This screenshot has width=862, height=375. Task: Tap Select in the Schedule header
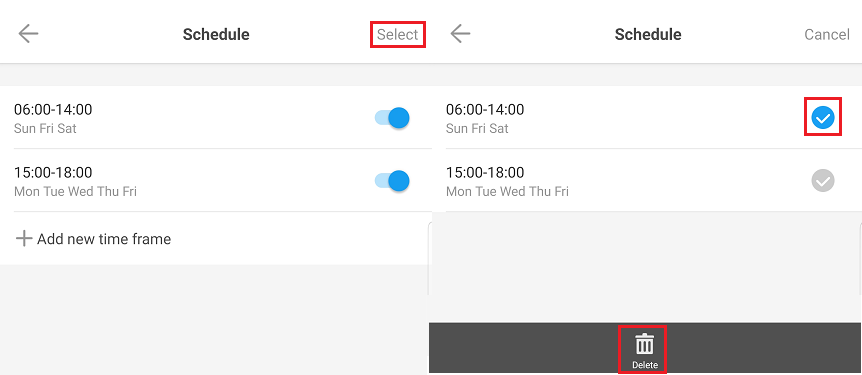click(397, 35)
